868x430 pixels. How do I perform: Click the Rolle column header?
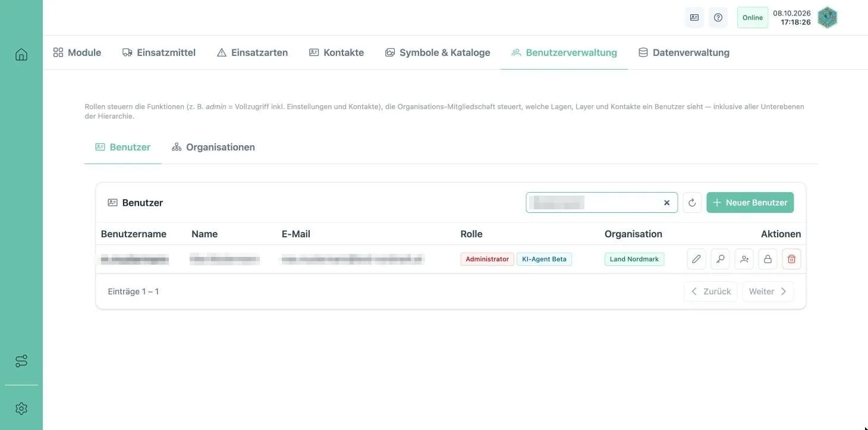[471, 234]
